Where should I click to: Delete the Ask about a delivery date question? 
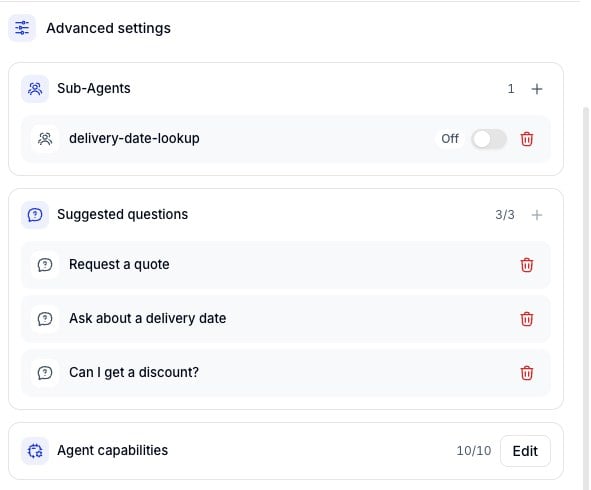(x=527, y=319)
